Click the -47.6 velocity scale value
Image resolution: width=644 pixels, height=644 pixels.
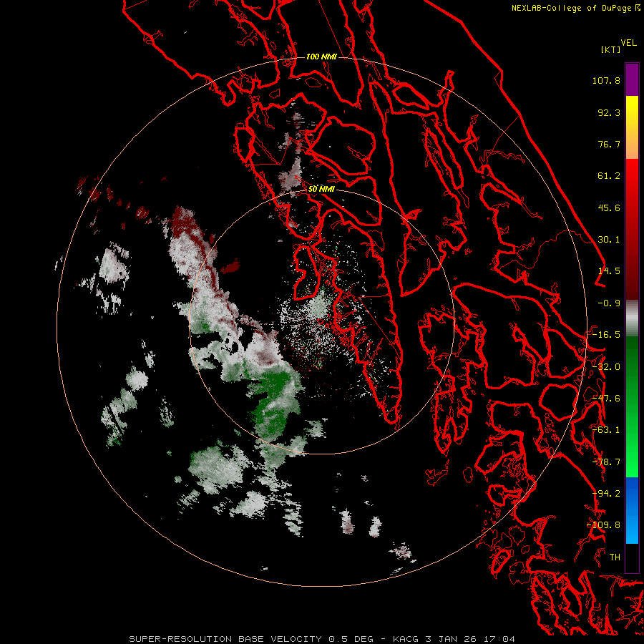click(x=606, y=399)
